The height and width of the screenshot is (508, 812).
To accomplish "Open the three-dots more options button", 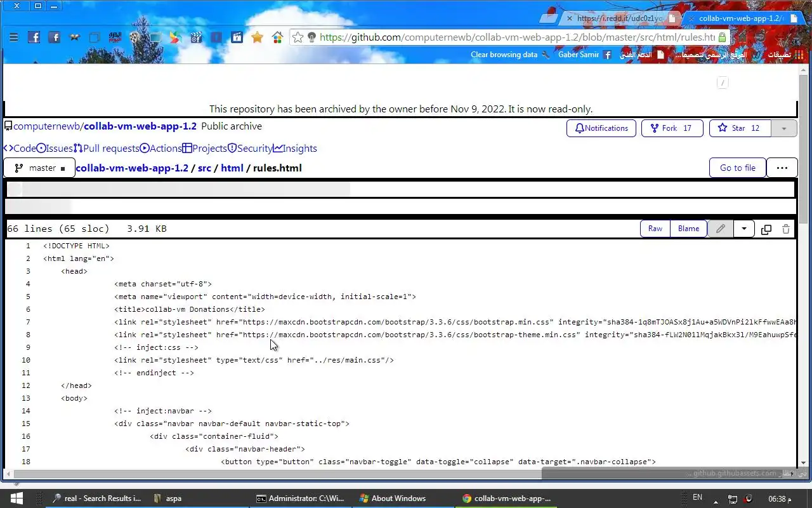I will [782, 168].
